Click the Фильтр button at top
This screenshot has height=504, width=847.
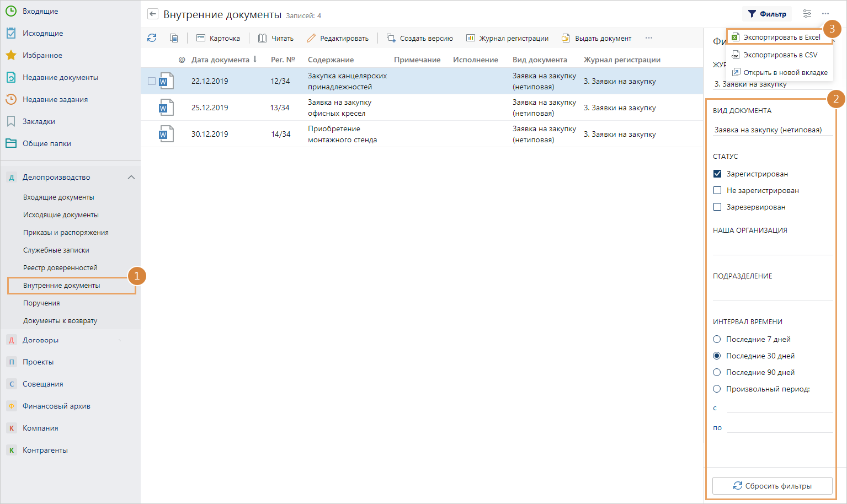(767, 14)
